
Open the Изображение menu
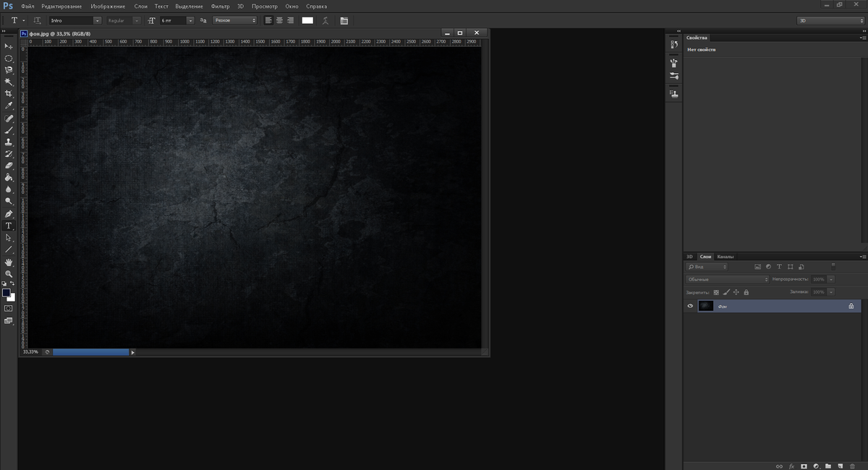point(109,6)
